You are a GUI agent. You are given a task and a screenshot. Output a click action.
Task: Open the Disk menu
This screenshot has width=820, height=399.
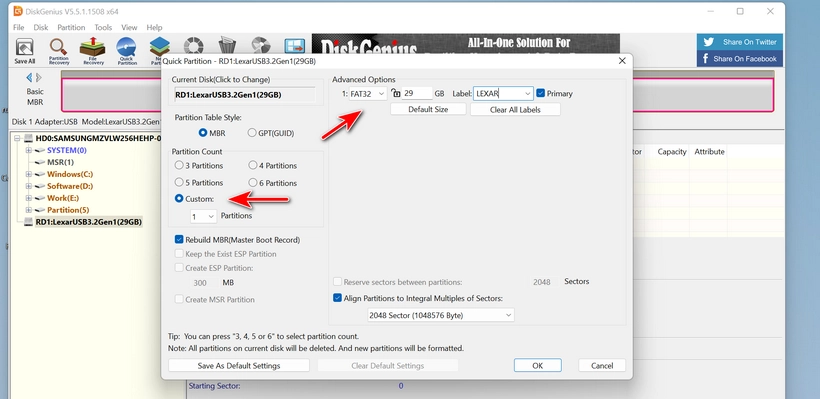pyautogui.click(x=41, y=27)
